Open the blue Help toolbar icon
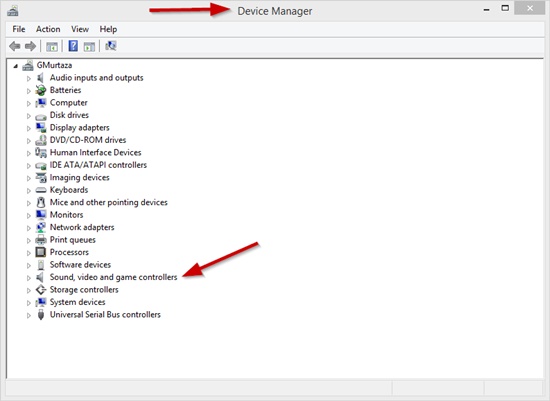The width and height of the screenshot is (550, 401). tap(73, 46)
